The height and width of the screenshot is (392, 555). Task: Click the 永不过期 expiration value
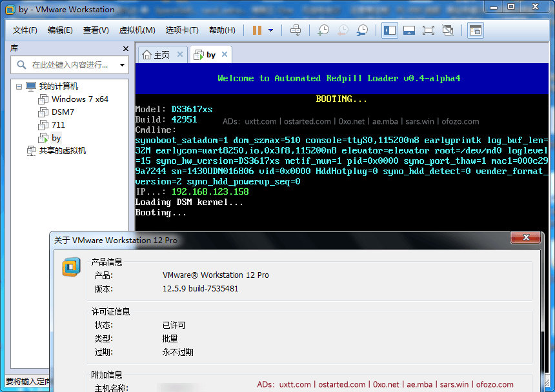click(177, 353)
